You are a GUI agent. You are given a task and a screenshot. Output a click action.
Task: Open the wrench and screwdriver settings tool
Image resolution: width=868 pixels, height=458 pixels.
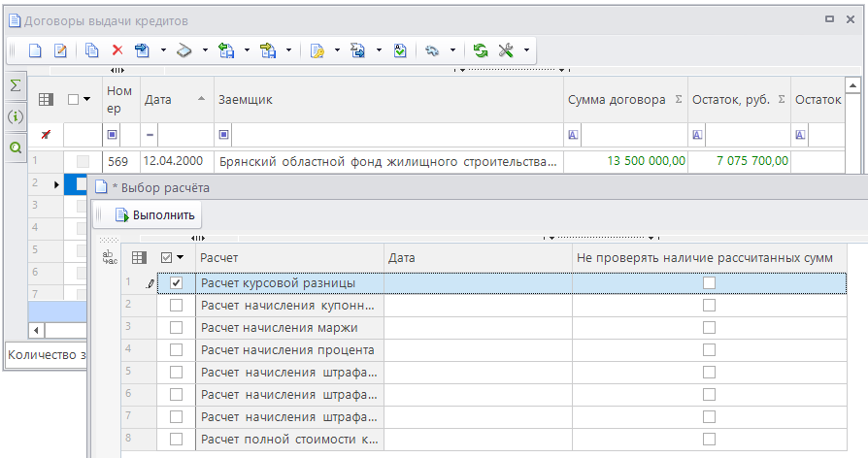[506, 50]
